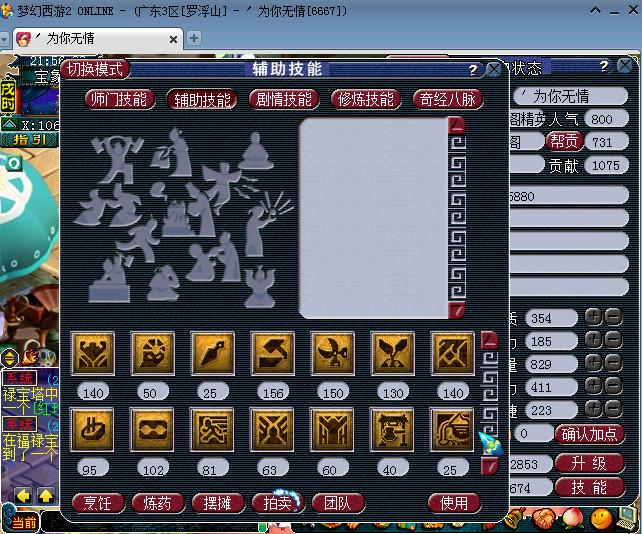Image resolution: width=642 pixels, height=534 pixels.
Task: Switch to 修炼技能 tab
Action: [366, 100]
